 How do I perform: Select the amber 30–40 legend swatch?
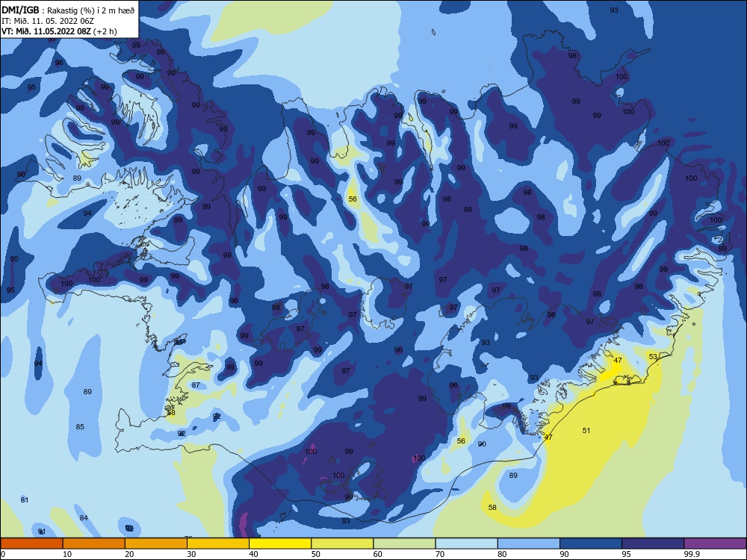[x=218, y=544]
